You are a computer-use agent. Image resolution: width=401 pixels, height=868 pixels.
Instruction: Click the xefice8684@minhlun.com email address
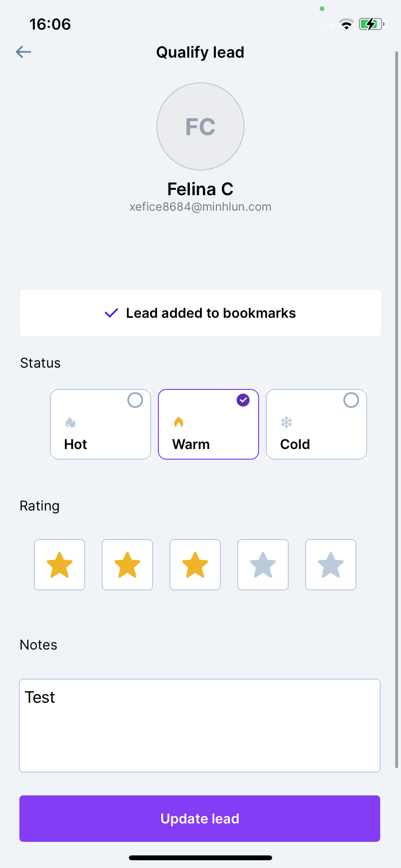200,207
